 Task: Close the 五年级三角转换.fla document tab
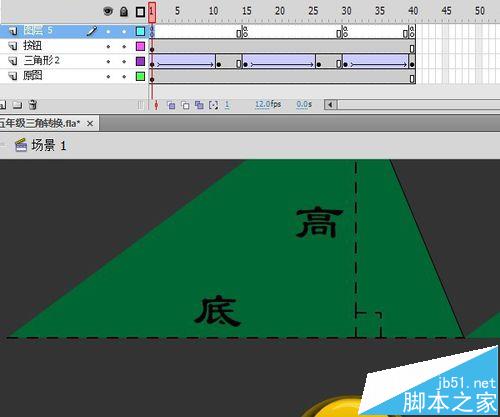[90, 124]
